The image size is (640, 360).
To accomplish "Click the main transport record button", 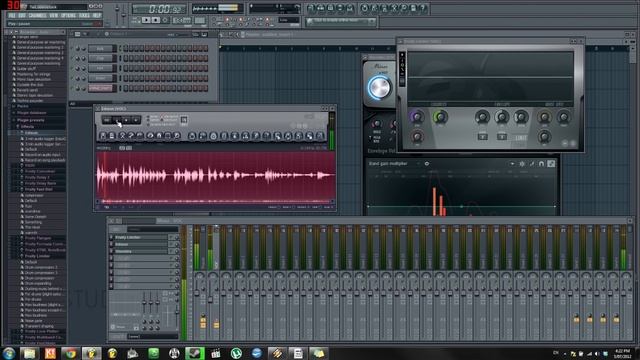I will point(165,20).
